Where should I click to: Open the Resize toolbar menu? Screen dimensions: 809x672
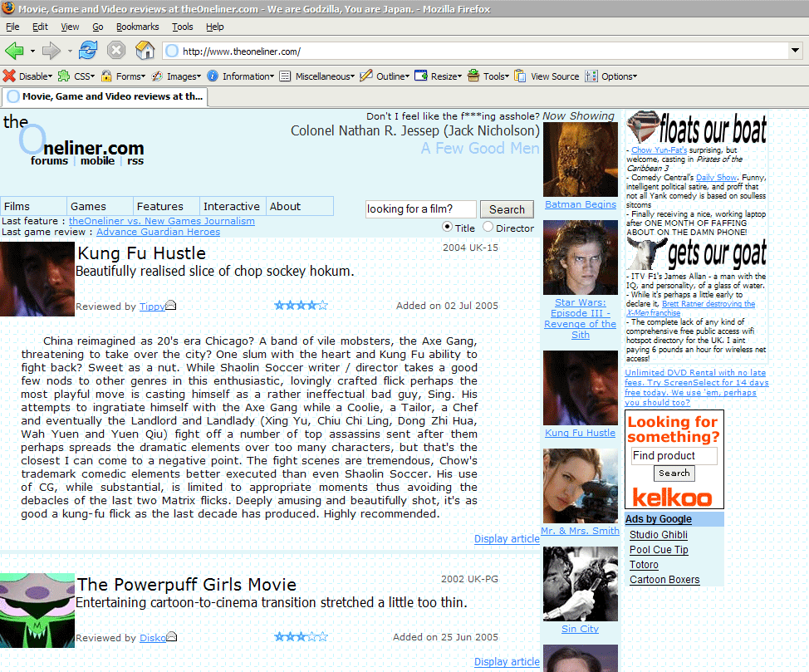coord(438,76)
